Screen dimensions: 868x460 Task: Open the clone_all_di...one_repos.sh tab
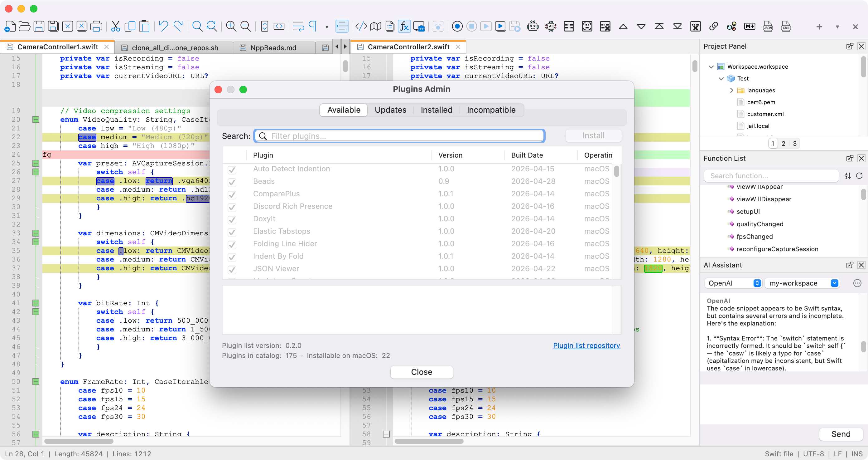click(x=175, y=47)
